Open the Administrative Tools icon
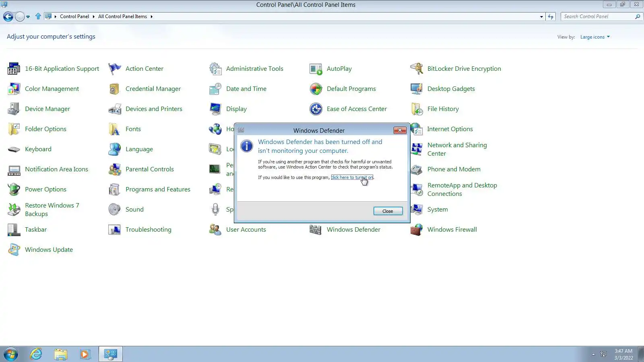This screenshot has width=644, height=362. click(x=215, y=69)
